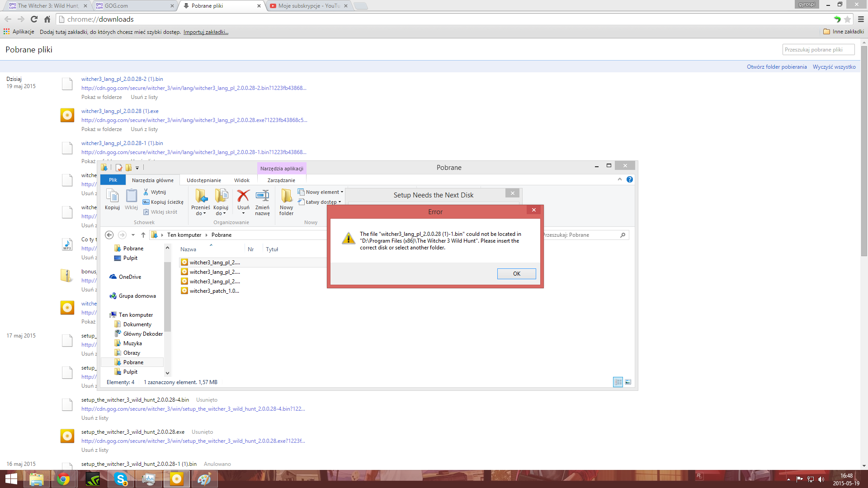
Task: Click Windows Start button
Action: [x=11, y=479]
